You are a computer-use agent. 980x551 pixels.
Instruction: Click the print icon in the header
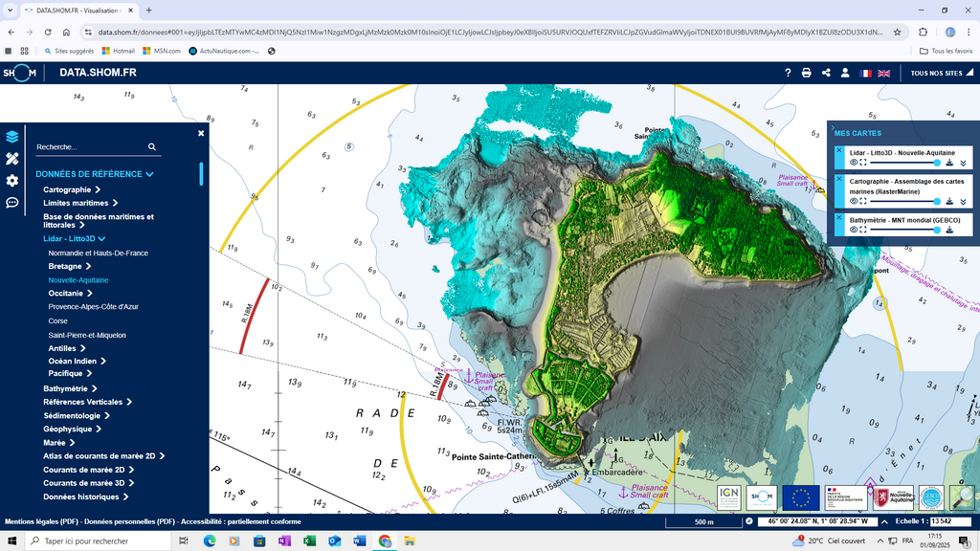coord(806,73)
